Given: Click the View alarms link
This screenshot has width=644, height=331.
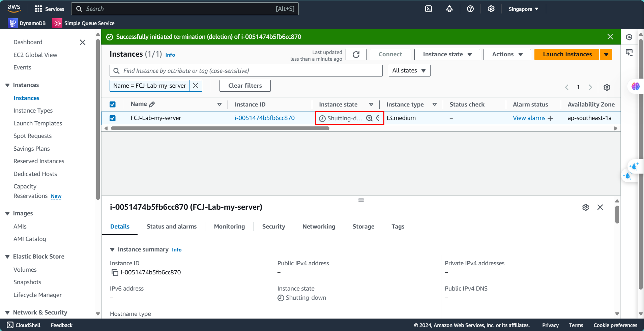Looking at the screenshot, I should tap(529, 118).
